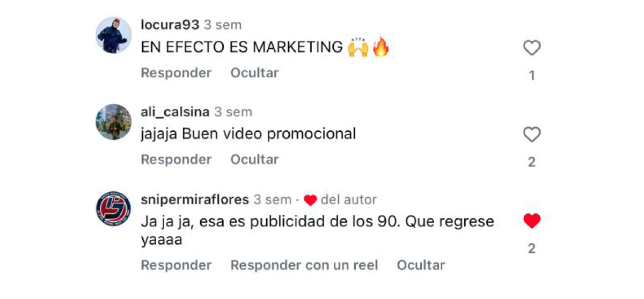View likes count under ali_calsina's heart

click(531, 162)
